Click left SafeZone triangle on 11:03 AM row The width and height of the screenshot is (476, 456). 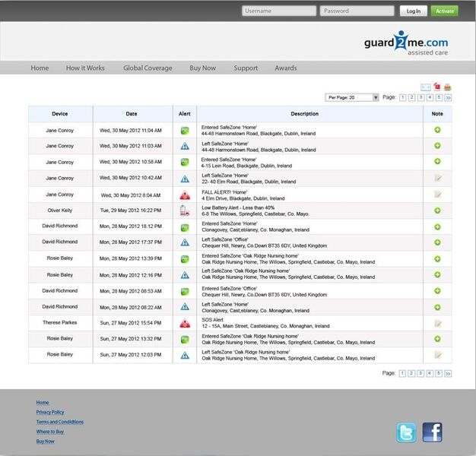[185, 147]
